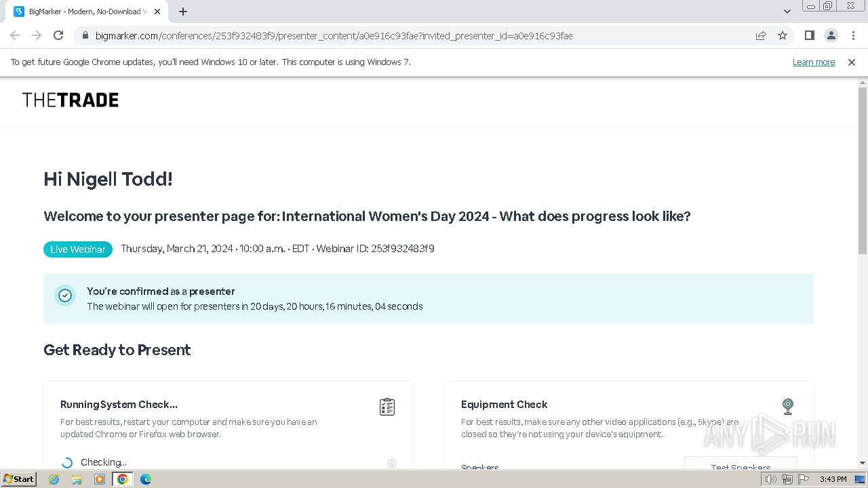Click the Webinar ID text
The height and width of the screenshot is (488, 868).
point(375,249)
